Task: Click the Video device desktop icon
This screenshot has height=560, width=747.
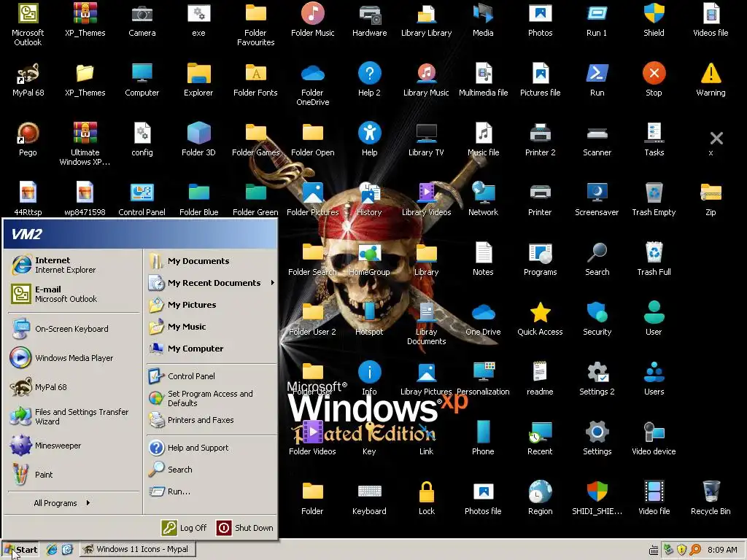Action: 654,438
